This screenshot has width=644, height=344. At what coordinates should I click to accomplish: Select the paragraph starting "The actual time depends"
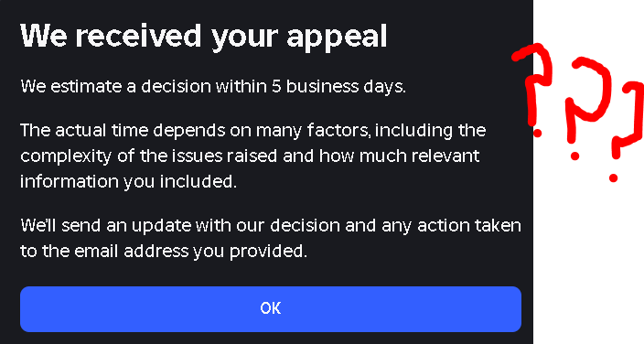253,156
